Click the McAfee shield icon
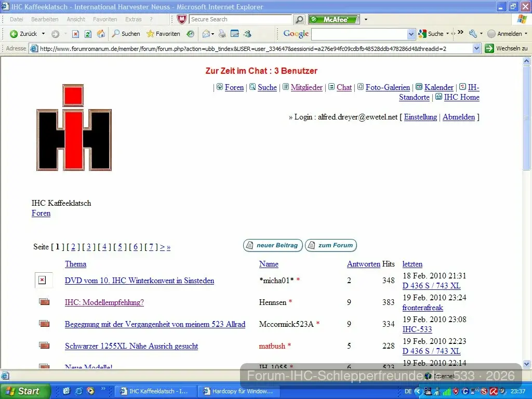 182,19
